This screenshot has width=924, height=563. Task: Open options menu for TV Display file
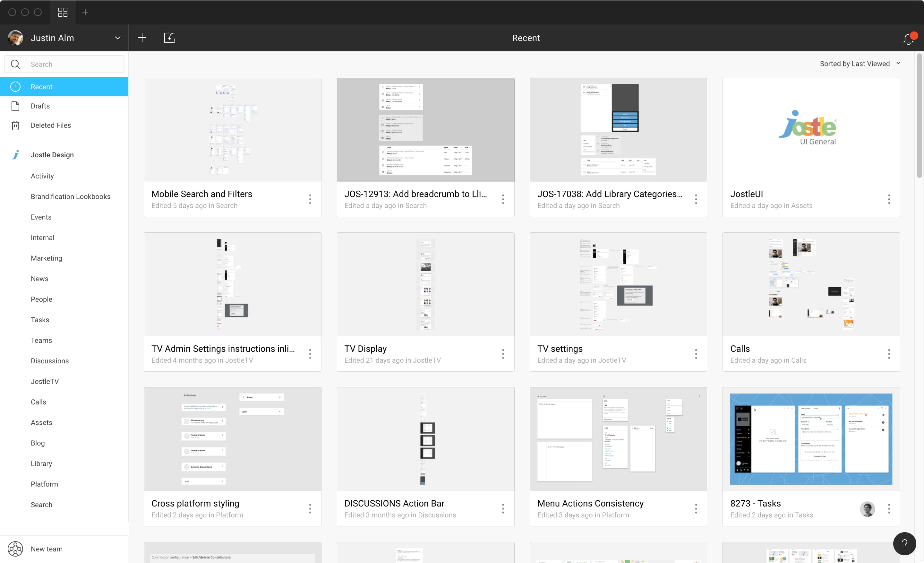[503, 354]
